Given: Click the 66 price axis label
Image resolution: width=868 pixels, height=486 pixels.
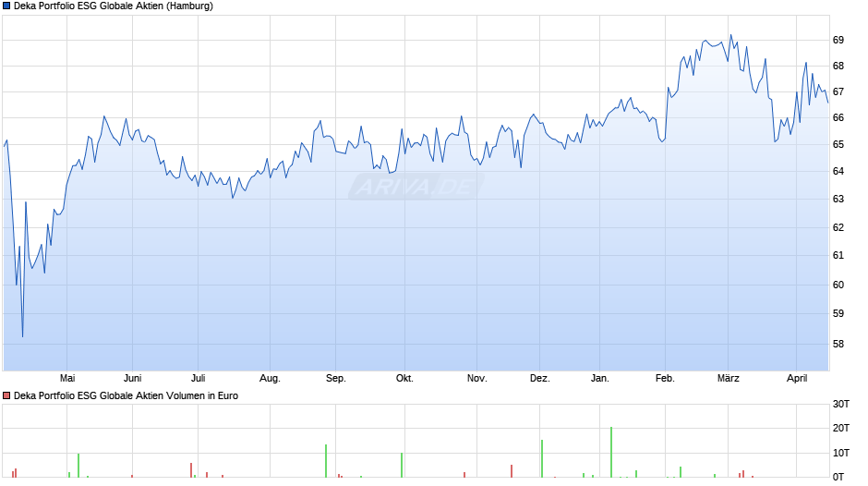Looking at the screenshot, I should tap(838, 117).
